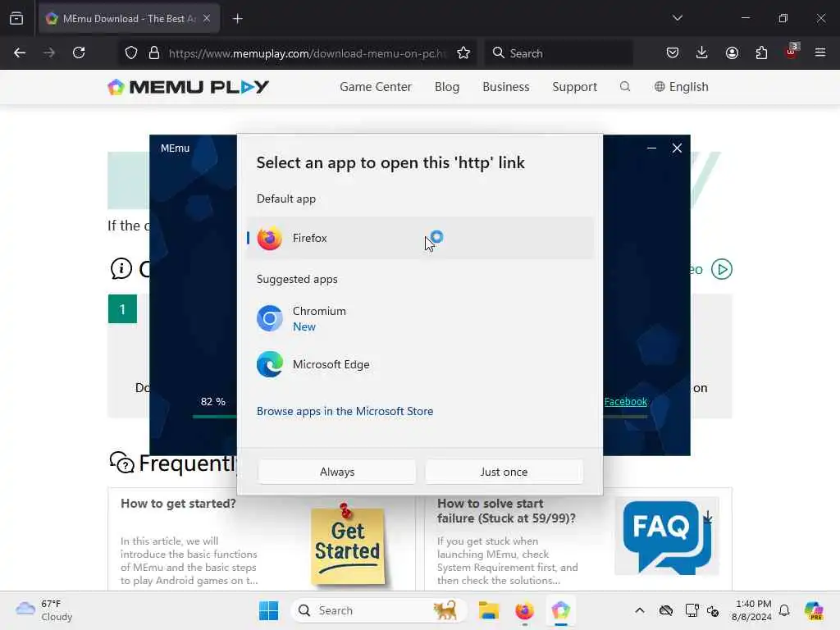Click the cloud sync tray icon

(x=666, y=610)
